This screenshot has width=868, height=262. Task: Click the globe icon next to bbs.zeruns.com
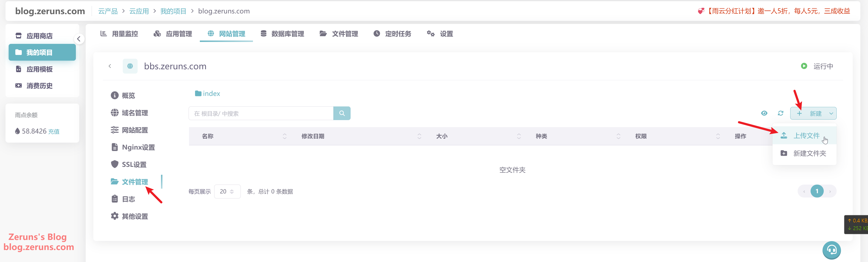point(130,66)
